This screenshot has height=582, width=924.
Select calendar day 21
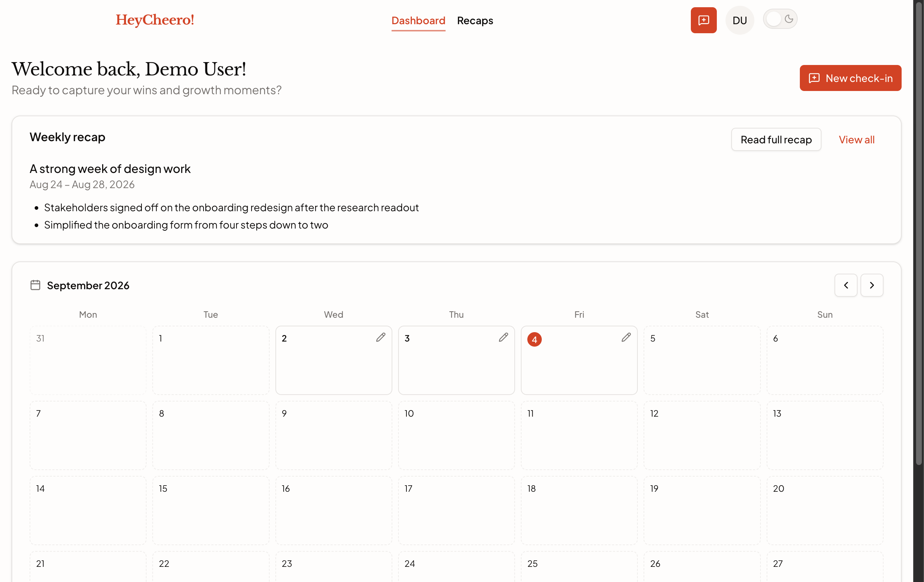tap(88, 567)
